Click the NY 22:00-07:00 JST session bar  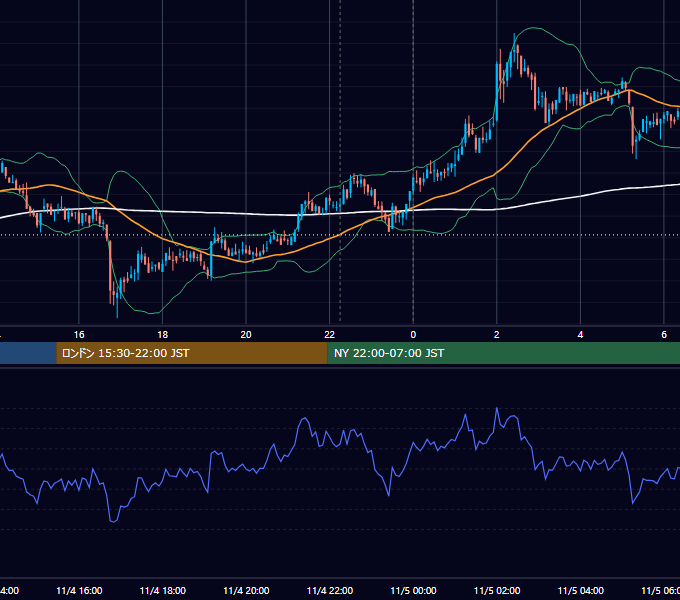coord(503,353)
